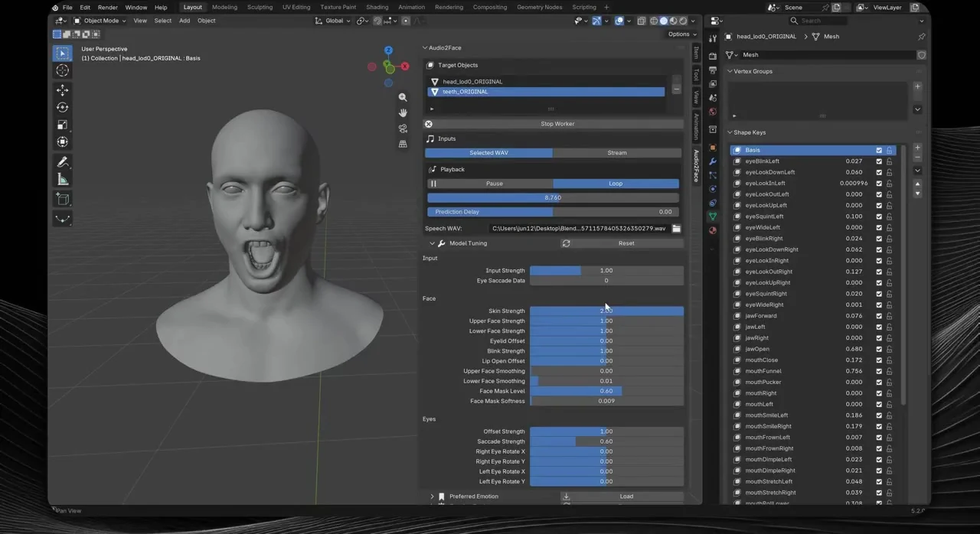This screenshot has width=980, height=534.
Task: Open the Global transform orientation dropdown
Action: pos(334,21)
